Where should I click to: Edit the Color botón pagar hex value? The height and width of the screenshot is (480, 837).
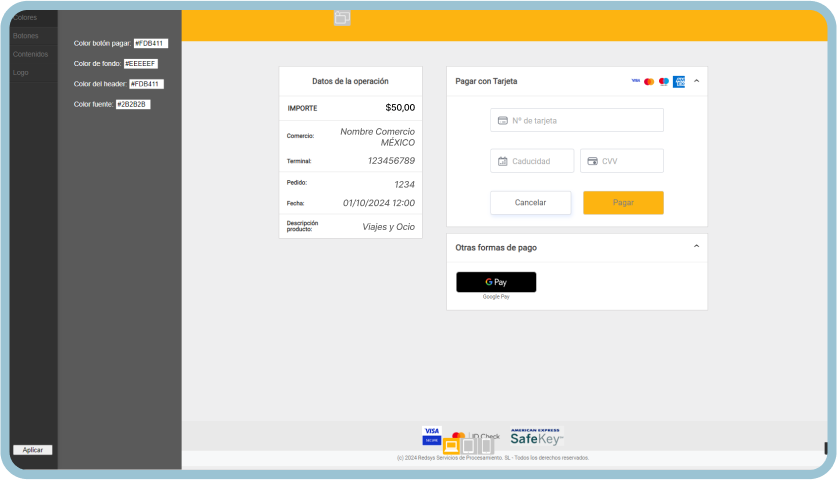click(x=150, y=44)
